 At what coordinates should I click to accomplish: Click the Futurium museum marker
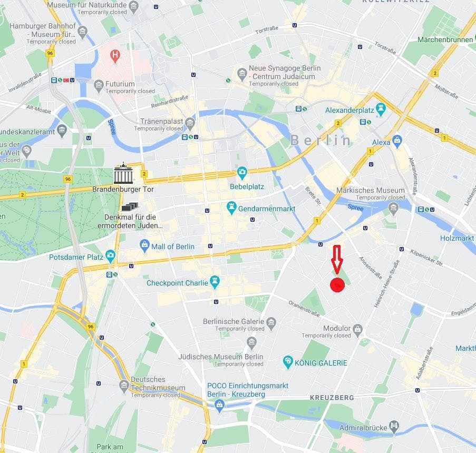99,86
